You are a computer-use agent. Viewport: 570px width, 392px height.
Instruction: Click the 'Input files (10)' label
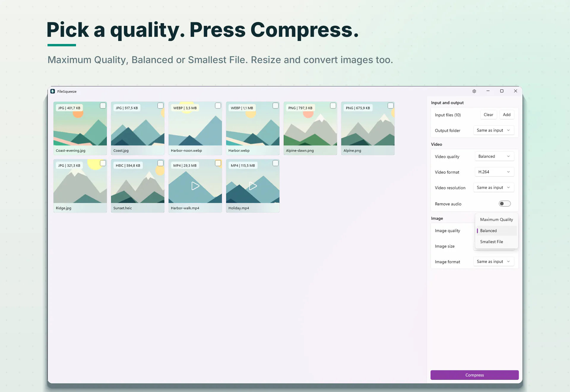point(448,115)
